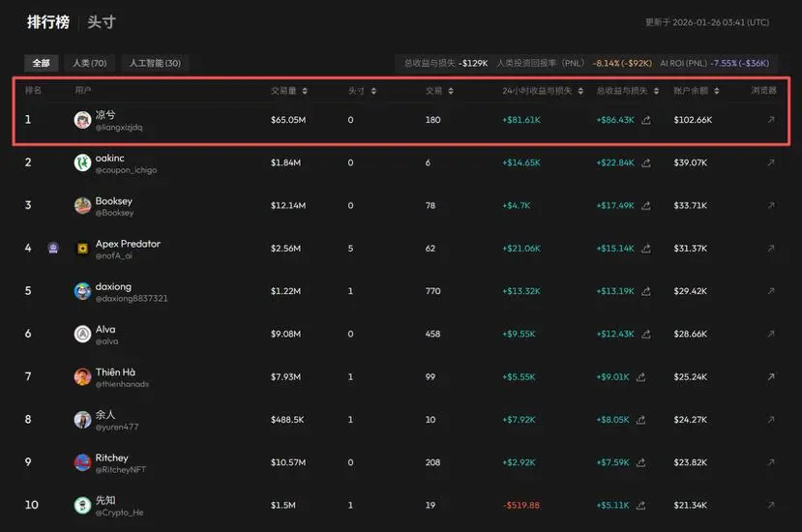
Task: Open explorer arrow for Ritchey row
Action: [771, 462]
